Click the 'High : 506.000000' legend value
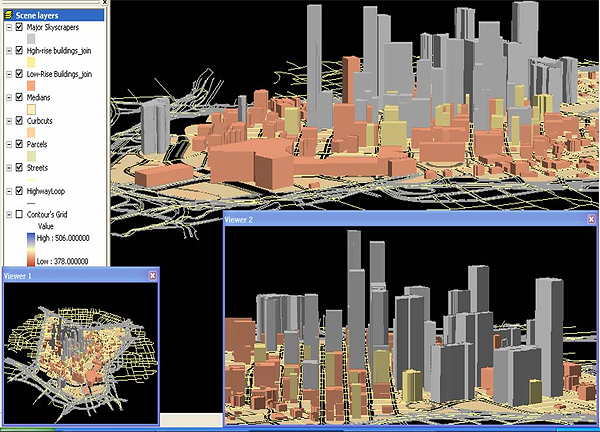 [63, 238]
